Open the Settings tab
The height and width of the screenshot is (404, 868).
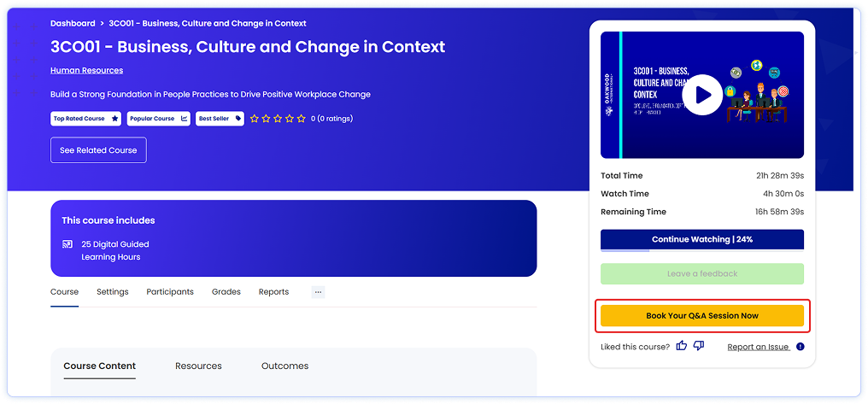(112, 292)
